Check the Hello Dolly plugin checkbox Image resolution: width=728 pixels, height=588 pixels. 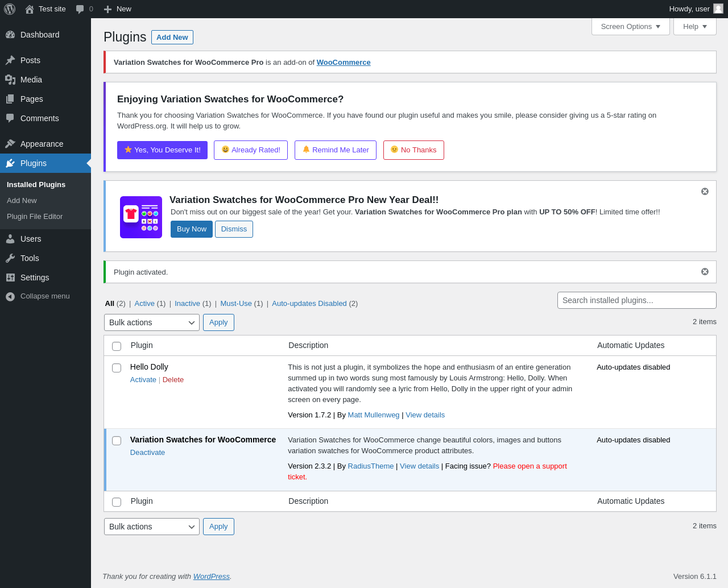[x=117, y=368]
